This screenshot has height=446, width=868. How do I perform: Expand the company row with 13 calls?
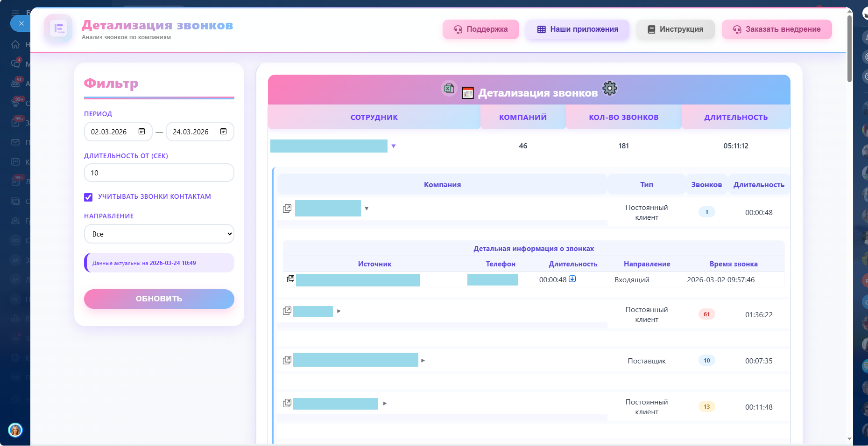click(385, 404)
